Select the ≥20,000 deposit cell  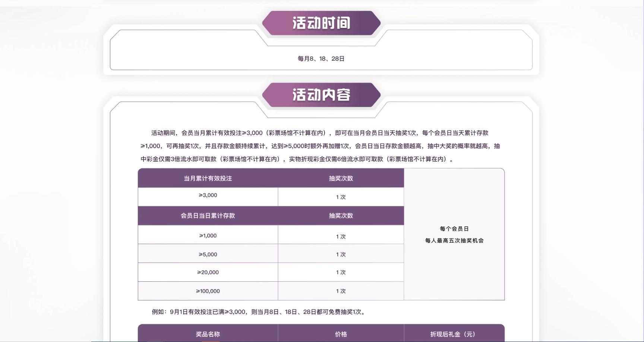tap(208, 272)
